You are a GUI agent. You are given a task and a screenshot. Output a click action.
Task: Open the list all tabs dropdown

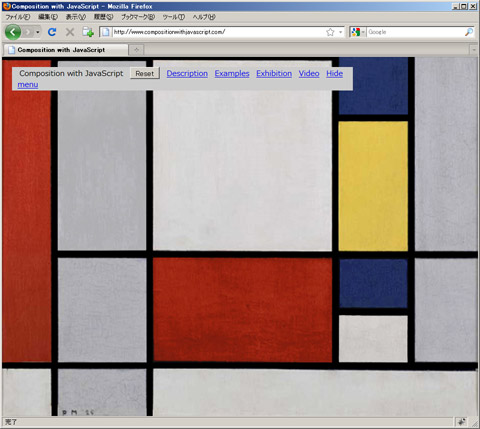coord(474,50)
